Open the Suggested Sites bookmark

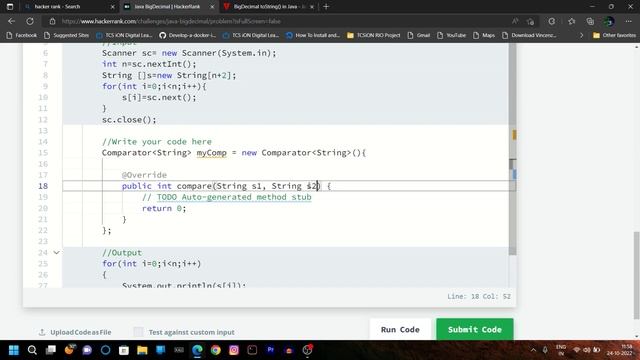66,35
